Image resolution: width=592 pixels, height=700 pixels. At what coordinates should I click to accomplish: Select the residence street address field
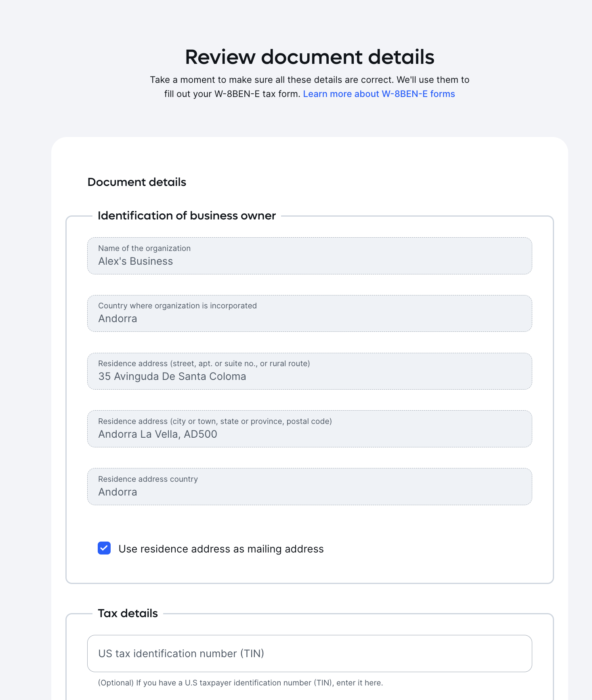click(310, 371)
